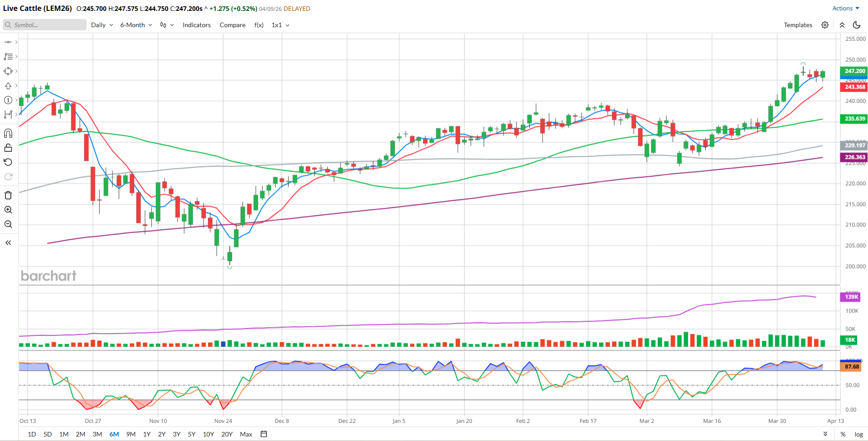Activate the magnet snap tool

pos(8,133)
